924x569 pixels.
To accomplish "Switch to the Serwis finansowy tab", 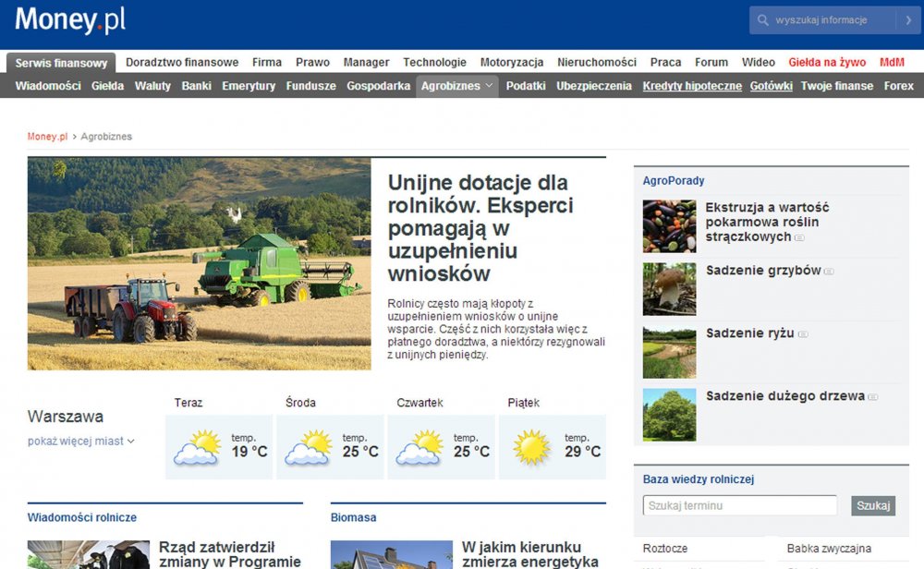I will 60,62.
